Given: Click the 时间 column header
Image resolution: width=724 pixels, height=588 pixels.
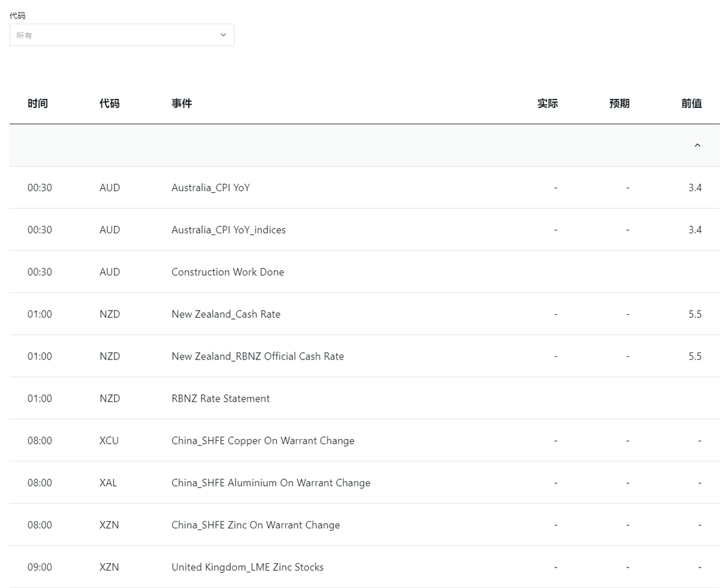Looking at the screenshot, I should click(x=38, y=103).
